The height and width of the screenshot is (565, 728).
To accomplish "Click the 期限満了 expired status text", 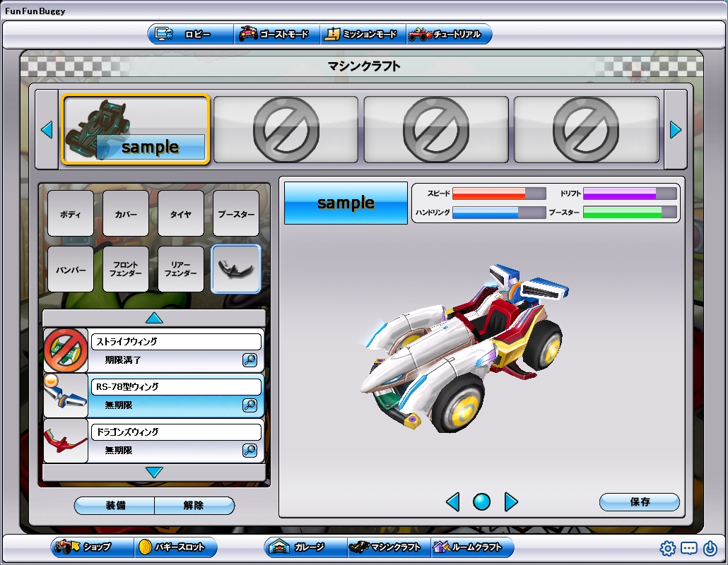I will point(122,360).
